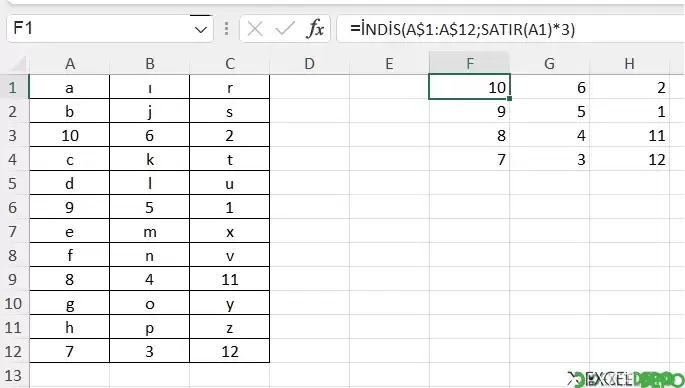
Task: Click cell B10 containing 'o'
Action: tap(149, 303)
